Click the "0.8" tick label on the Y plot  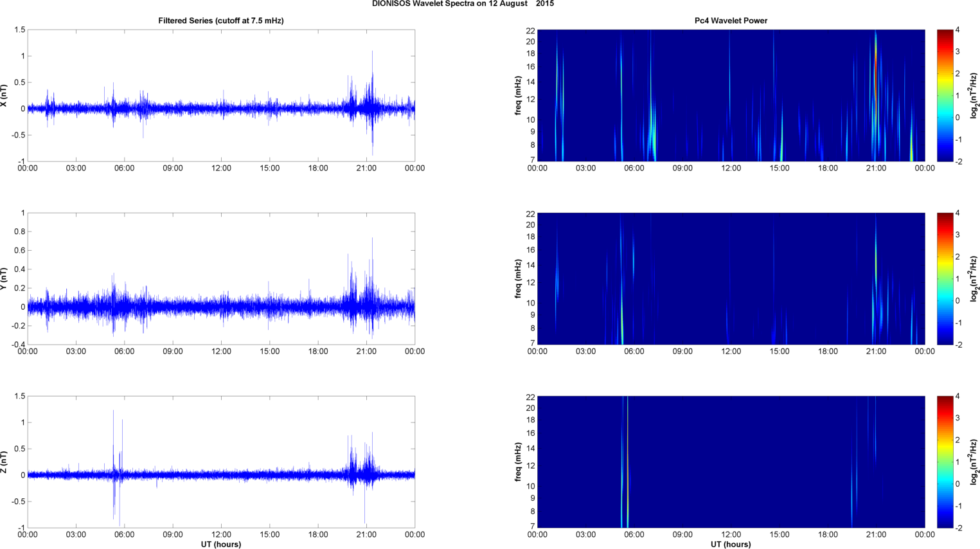click(x=19, y=231)
